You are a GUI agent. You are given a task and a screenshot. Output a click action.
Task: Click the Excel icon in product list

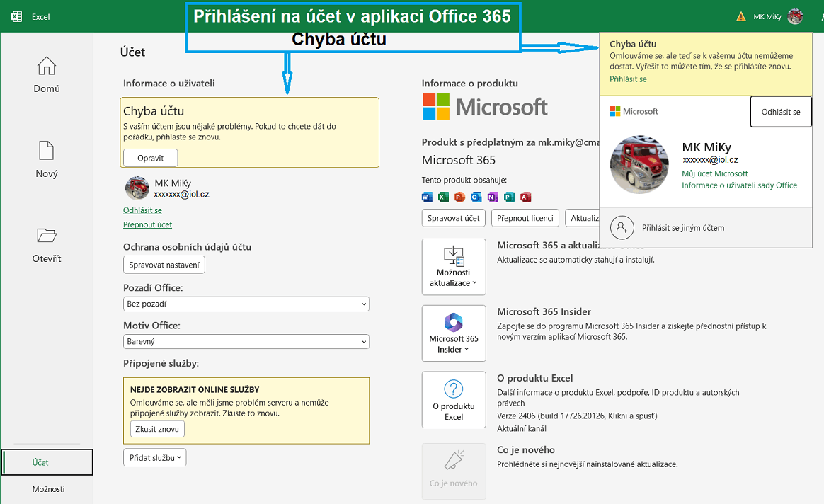[444, 197]
